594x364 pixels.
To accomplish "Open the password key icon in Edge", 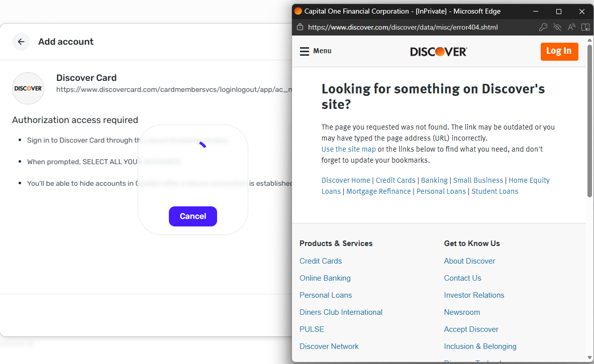I will (x=543, y=27).
